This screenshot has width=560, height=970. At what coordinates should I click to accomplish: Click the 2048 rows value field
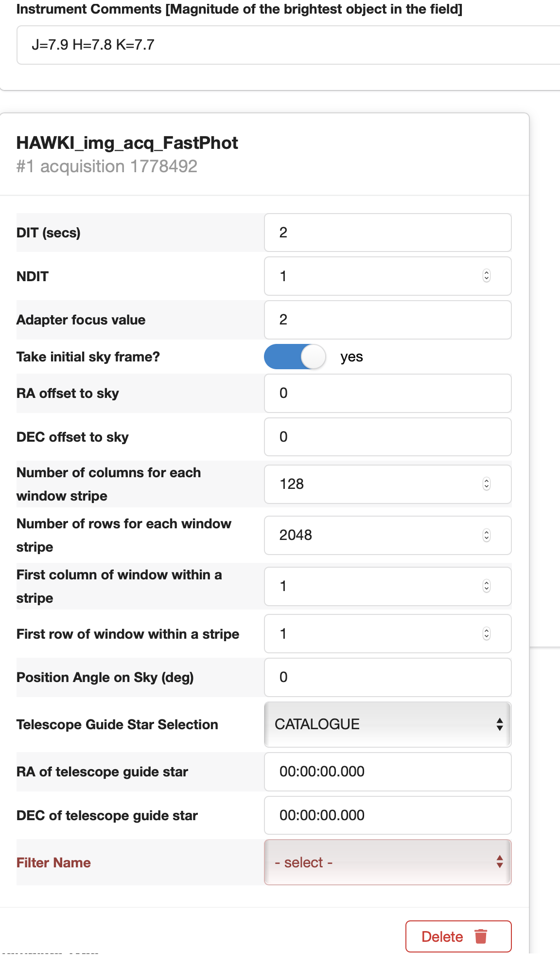(369, 535)
